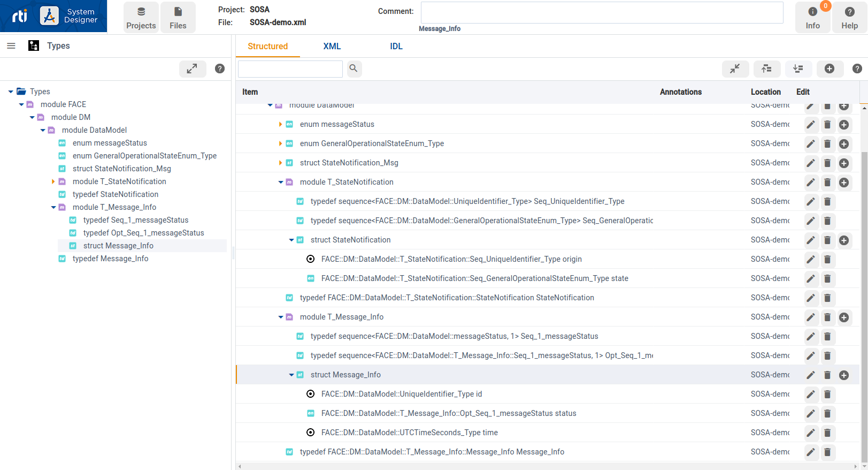Select typedef Message_Info in left tree

(x=111, y=259)
